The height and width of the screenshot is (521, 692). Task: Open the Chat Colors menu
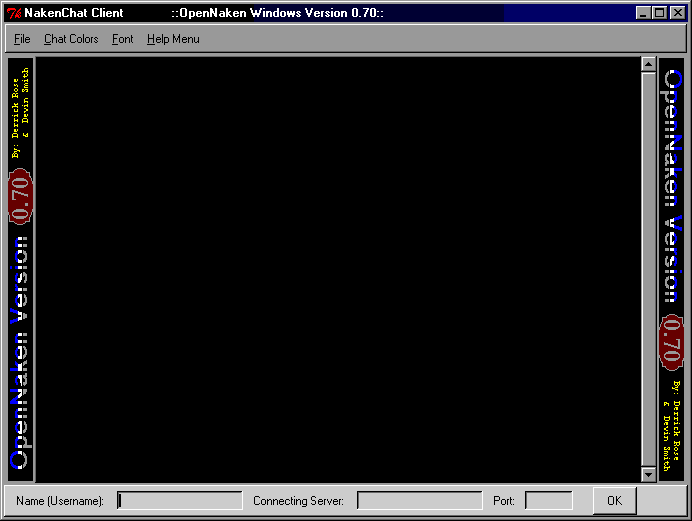(x=71, y=39)
